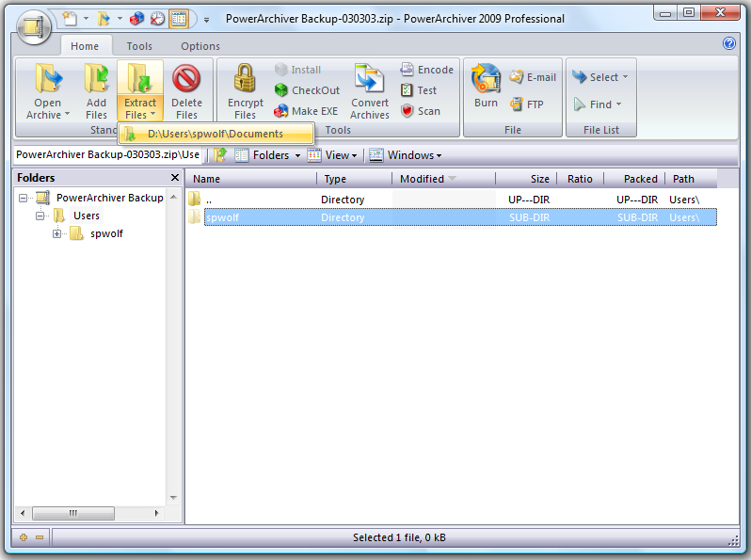751x560 pixels.
Task: Click the plus icon in status bar
Action: (24, 537)
